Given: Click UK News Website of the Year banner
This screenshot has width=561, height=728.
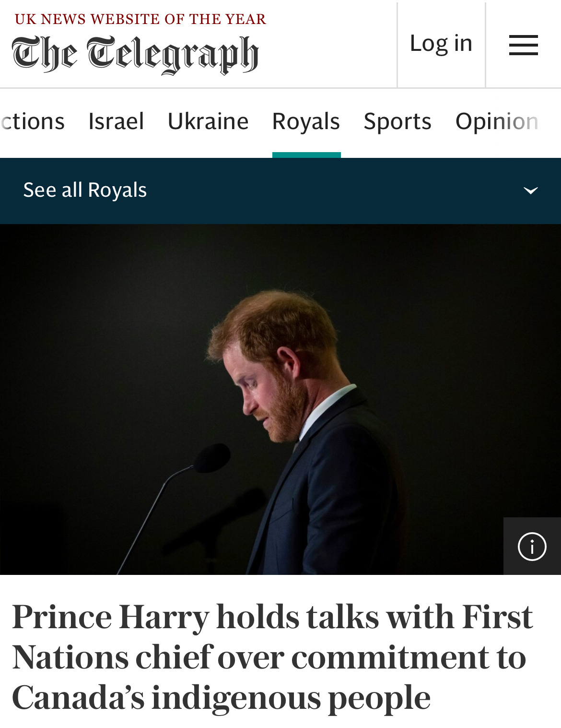Looking at the screenshot, I should [x=140, y=19].
